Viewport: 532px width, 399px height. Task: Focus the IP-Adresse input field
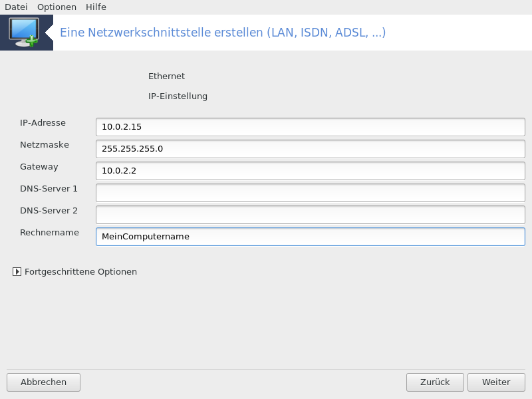tap(311, 127)
